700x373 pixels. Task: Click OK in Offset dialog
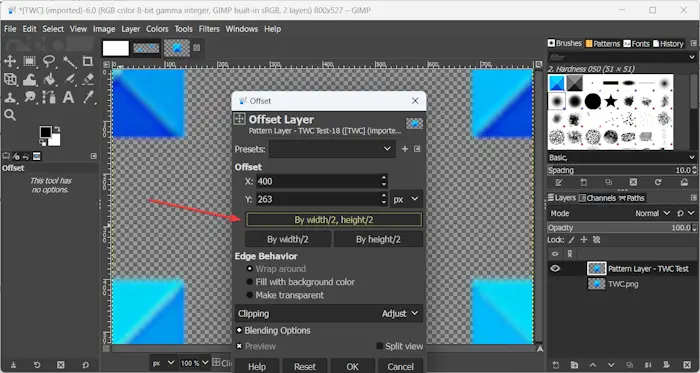tap(353, 366)
